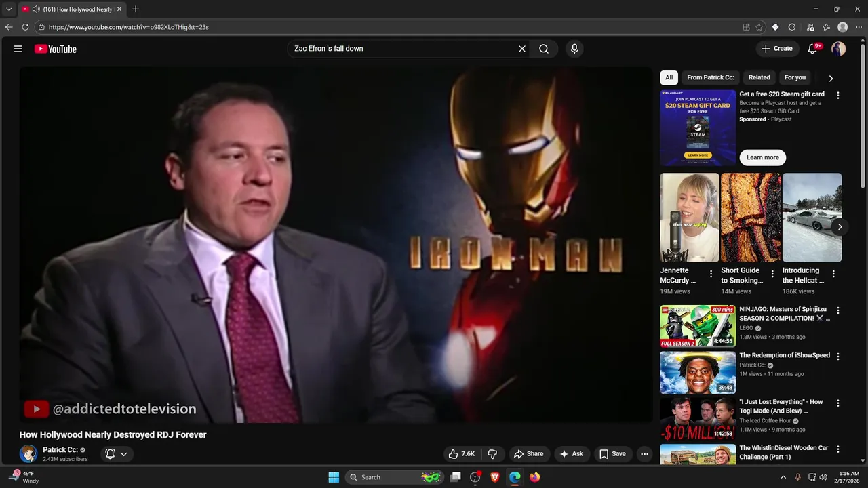Open the favorites list icon
The height and width of the screenshot is (488, 868).
[827, 27]
